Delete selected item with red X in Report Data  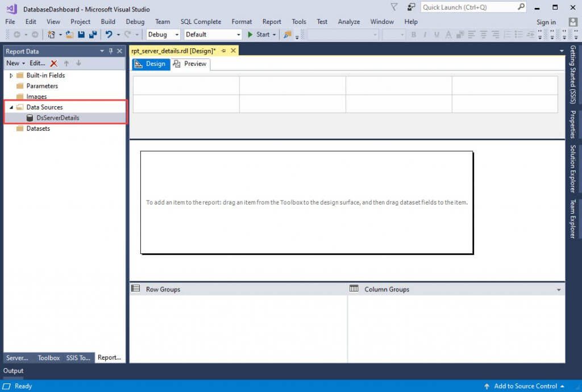tap(53, 63)
